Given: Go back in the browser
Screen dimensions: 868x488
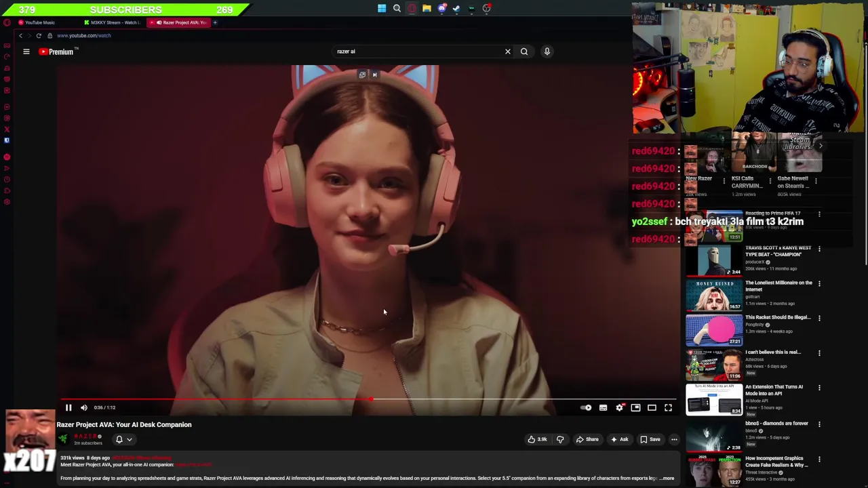Looking at the screenshot, I should tap(20, 35).
